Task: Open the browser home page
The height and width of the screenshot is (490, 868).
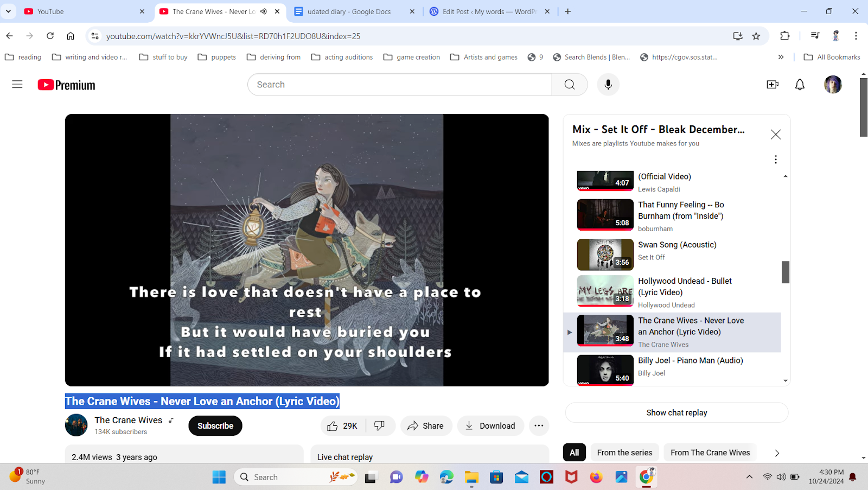Action: [x=71, y=36]
